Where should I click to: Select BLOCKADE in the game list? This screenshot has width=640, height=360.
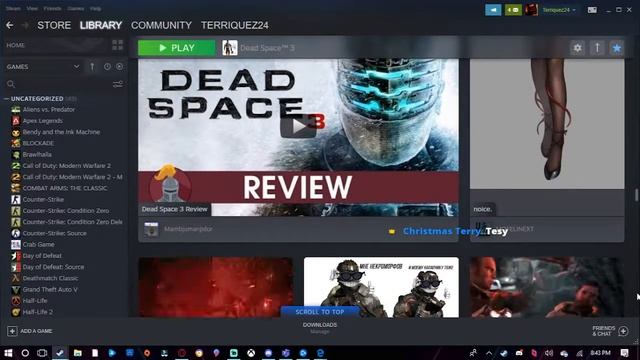(38, 143)
